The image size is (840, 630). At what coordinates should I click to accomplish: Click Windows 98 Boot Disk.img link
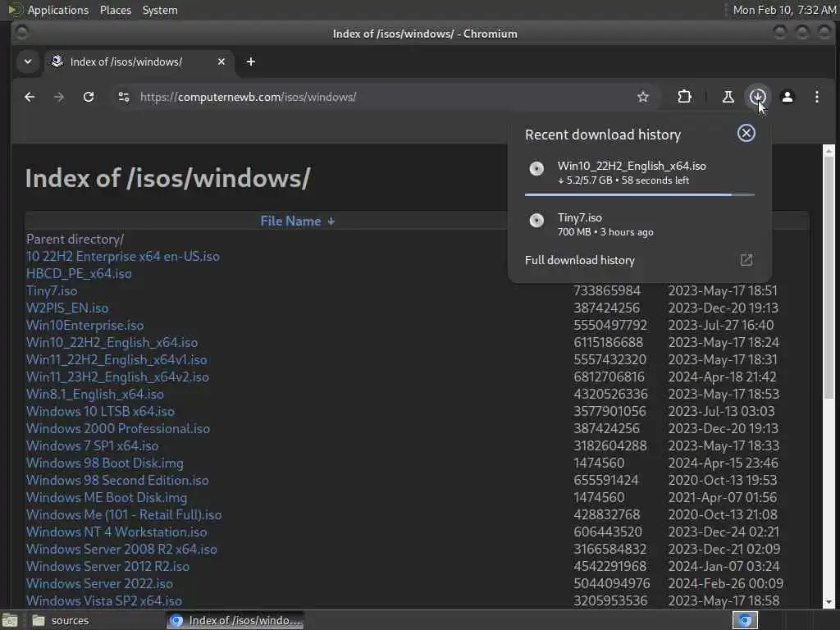click(104, 463)
